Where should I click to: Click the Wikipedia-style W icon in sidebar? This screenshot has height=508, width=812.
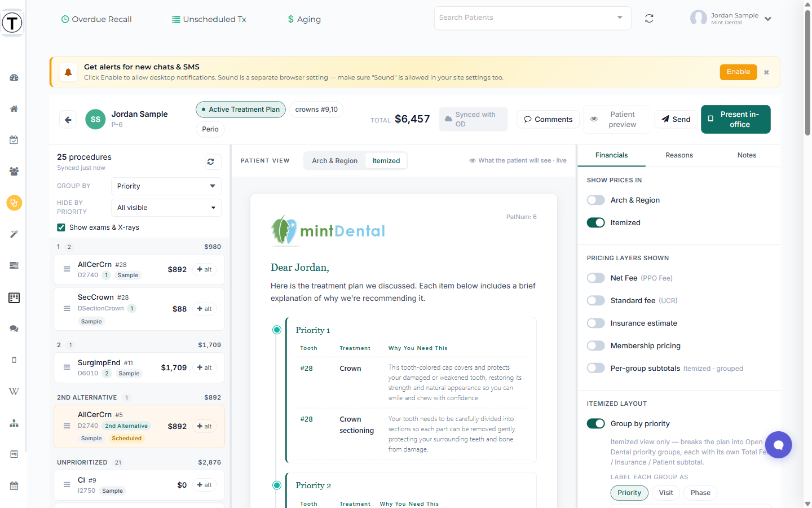click(x=14, y=391)
